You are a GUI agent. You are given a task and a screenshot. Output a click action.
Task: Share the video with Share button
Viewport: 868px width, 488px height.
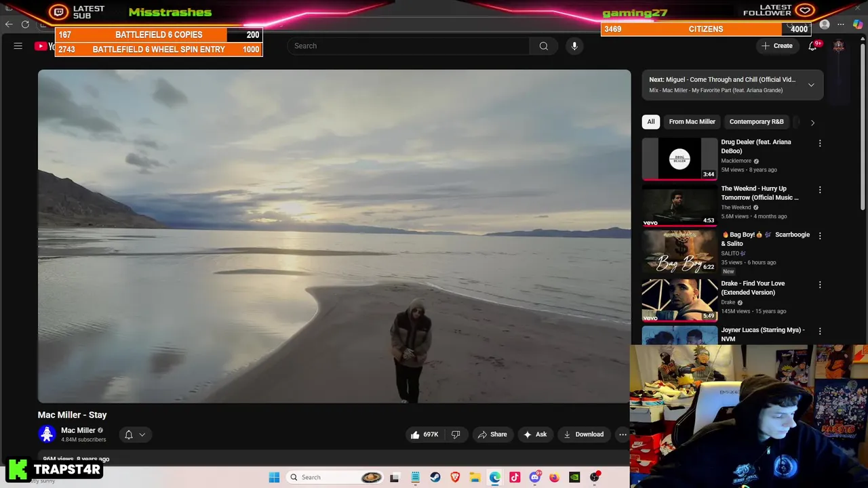point(492,434)
